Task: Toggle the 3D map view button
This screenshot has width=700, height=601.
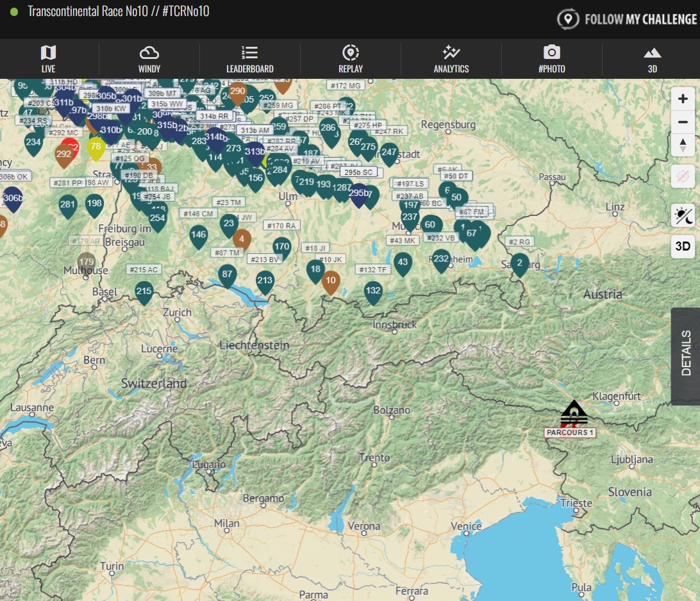Action: click(683, 246)
